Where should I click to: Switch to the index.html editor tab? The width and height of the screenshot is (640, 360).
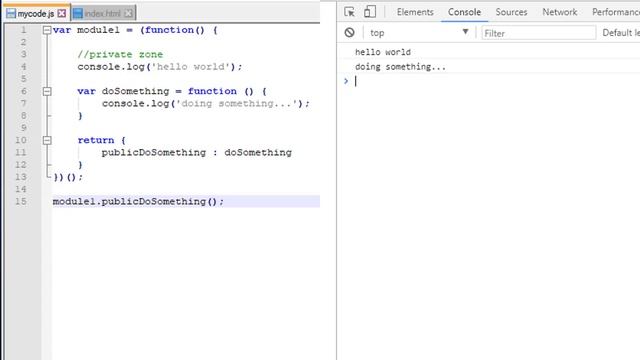104,13
